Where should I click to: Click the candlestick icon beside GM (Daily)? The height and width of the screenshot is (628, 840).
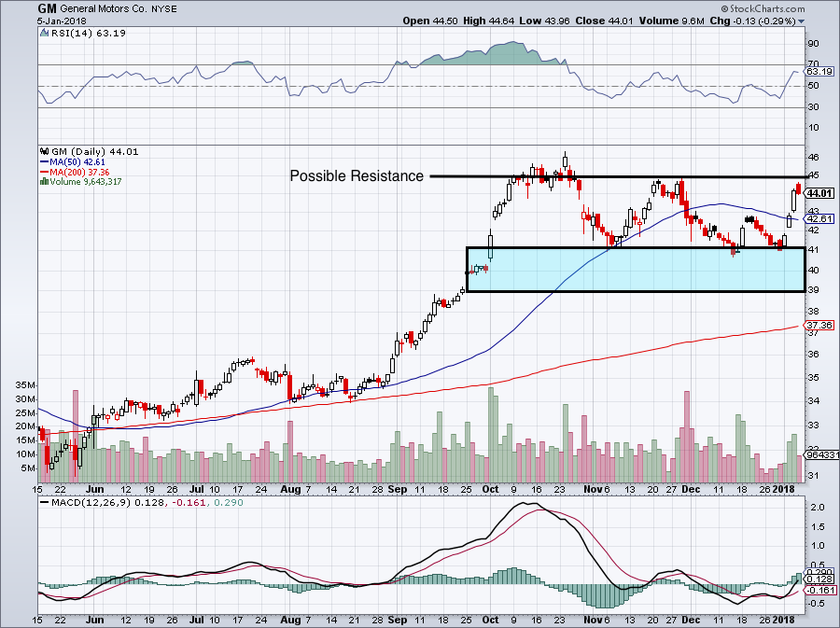coord(45,152)
